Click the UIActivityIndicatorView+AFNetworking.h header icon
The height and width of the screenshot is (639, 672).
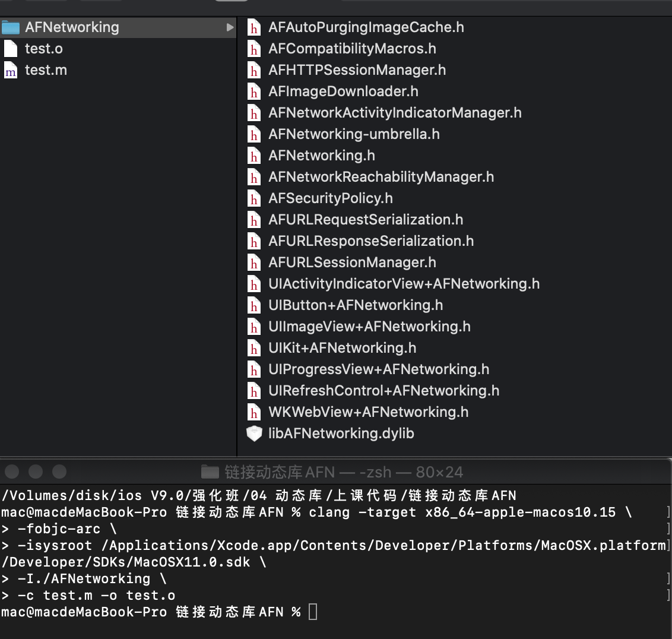[x=254, y=284]
